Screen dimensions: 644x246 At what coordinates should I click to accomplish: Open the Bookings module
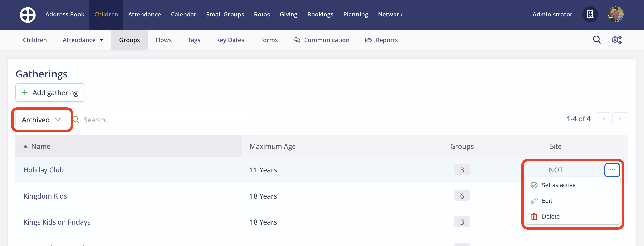[x=320, y=15]
